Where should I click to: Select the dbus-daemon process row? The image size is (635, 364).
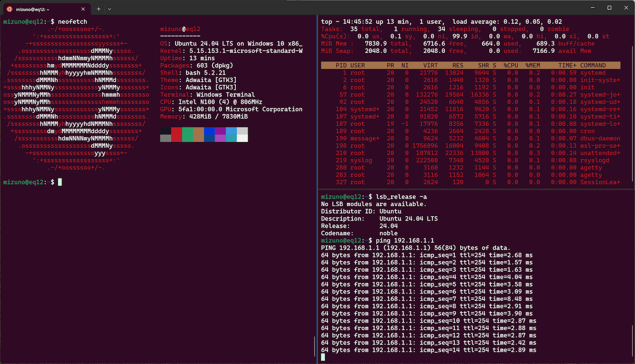(471, 138)
